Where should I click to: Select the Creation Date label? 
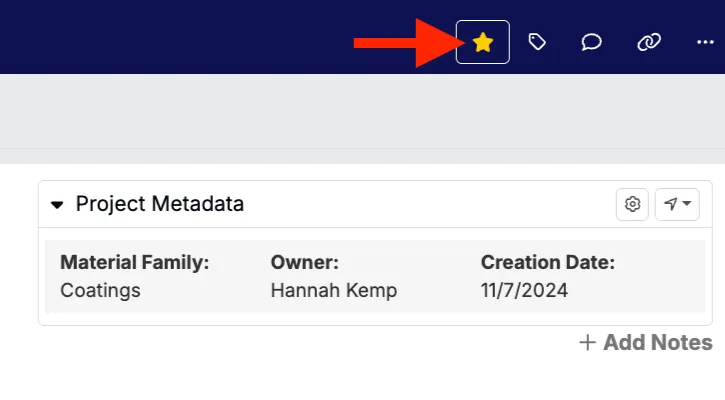point(548,263)
